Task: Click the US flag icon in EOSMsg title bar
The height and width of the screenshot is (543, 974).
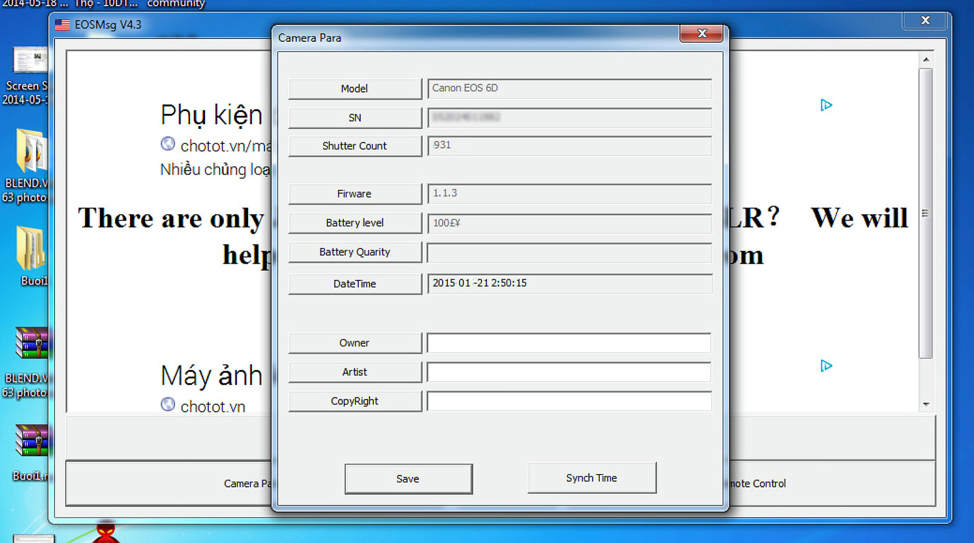Action: (63, 25)
